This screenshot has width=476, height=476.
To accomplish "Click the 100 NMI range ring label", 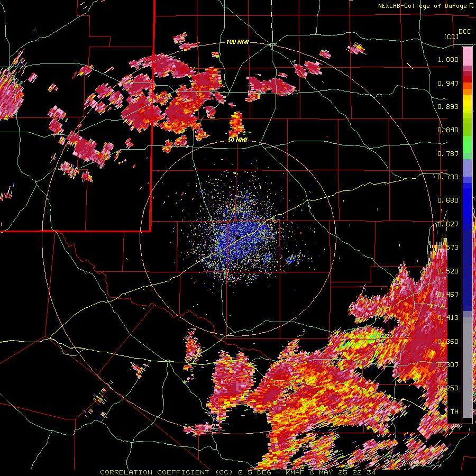I will click(237, 42).
